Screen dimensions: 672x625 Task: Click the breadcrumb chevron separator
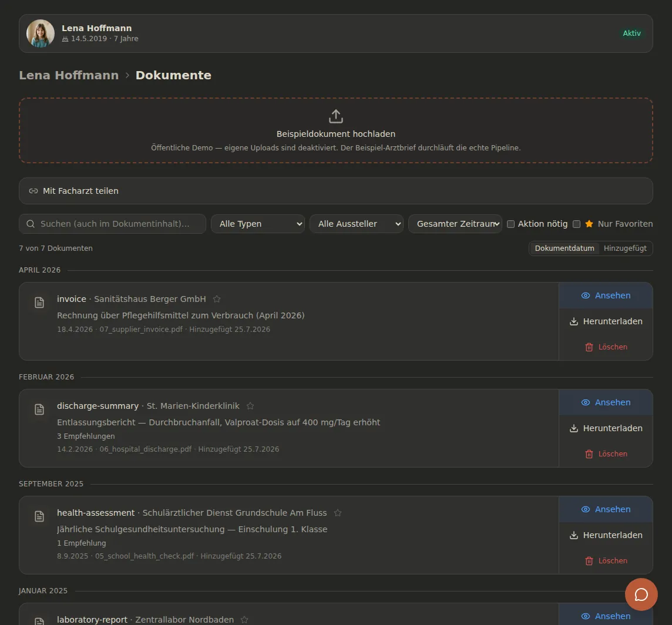pos(127,75)
